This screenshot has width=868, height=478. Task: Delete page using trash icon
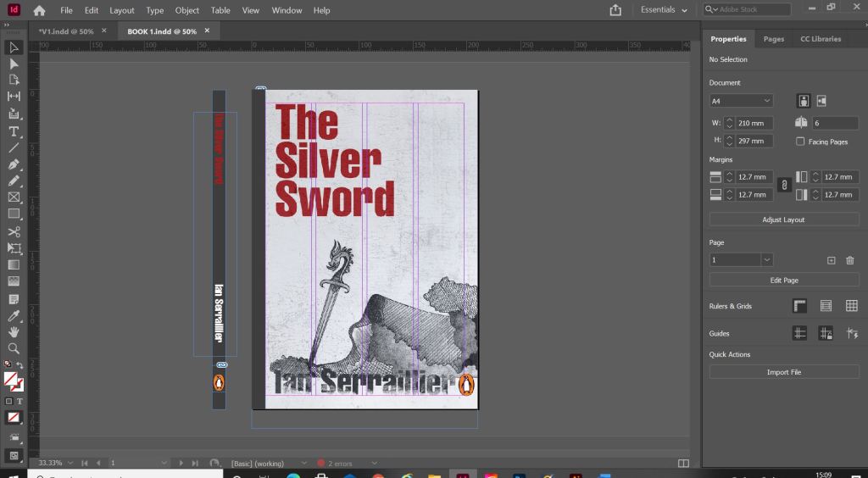coord(850,260)
